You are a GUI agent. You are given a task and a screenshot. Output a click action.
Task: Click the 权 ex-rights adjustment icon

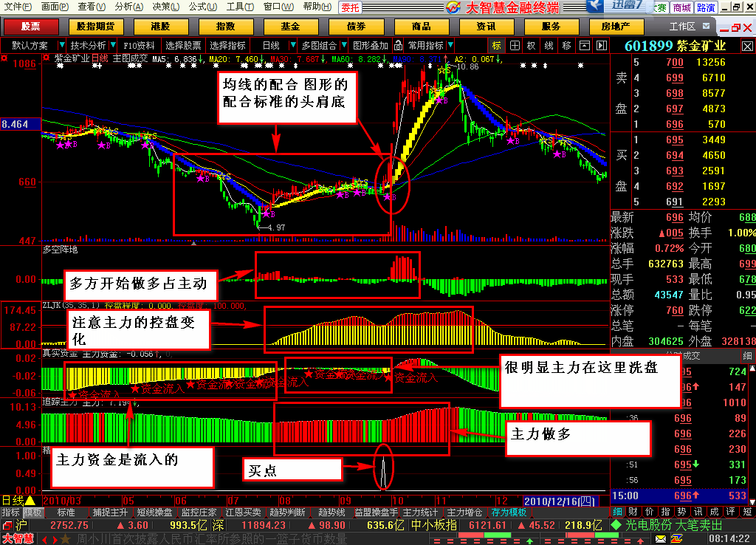click(x=530, y=45)
